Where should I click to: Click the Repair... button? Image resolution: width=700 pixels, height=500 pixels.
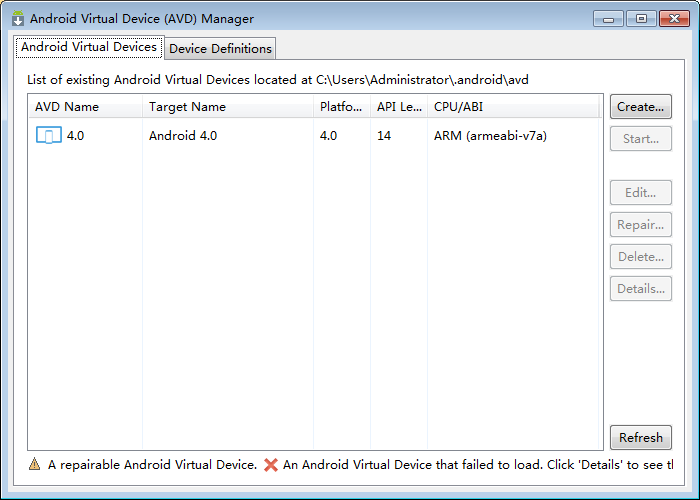(x=640, y=225)
